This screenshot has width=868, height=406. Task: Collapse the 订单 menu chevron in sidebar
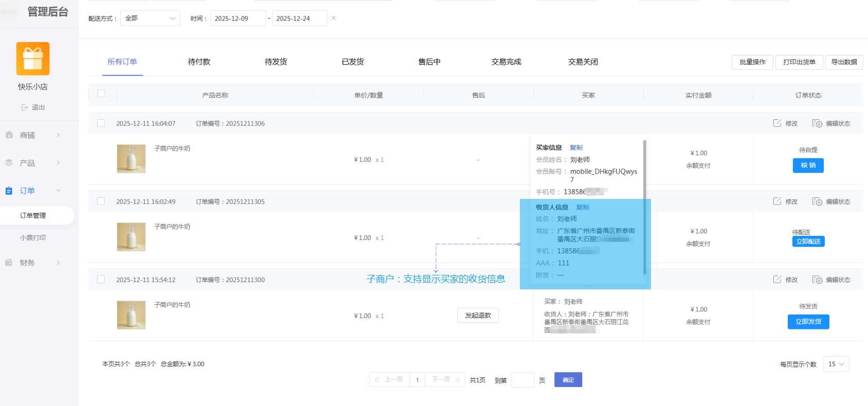(58, 191)
